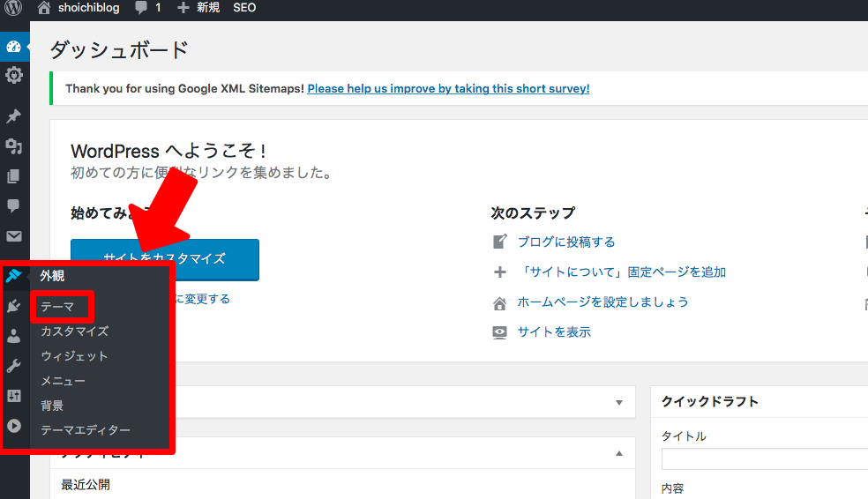Choose メニュー in the appearance submenu
The height and width of the screenshot is (499, 868).
pyautogui.click(x=64, y=381)
